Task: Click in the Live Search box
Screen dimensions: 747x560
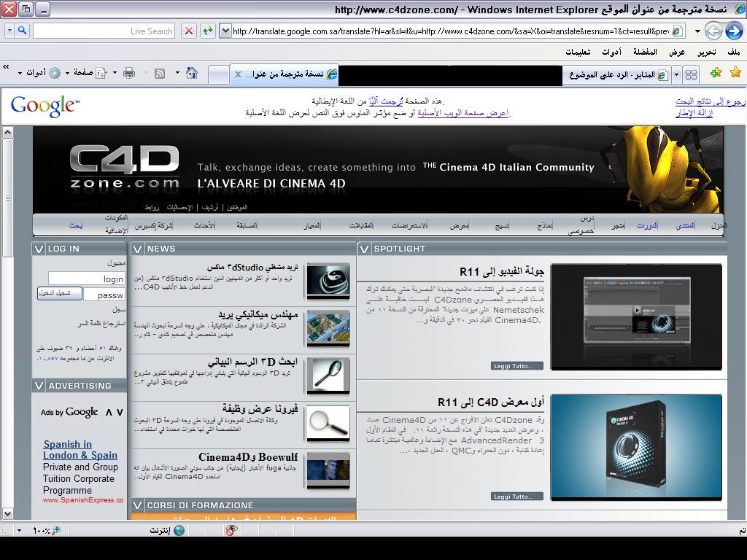Action: pyautogui.click(x=104, y=31)
